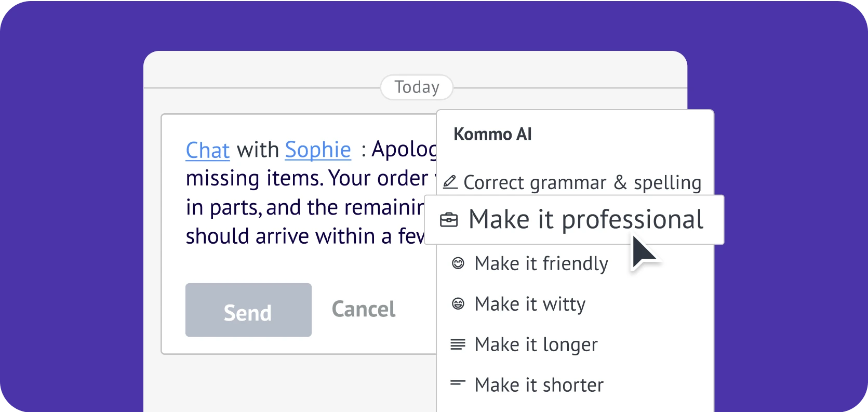The image size is (868, 412).
Task: Open the Sophie contact link
Action: click(318, 150)
